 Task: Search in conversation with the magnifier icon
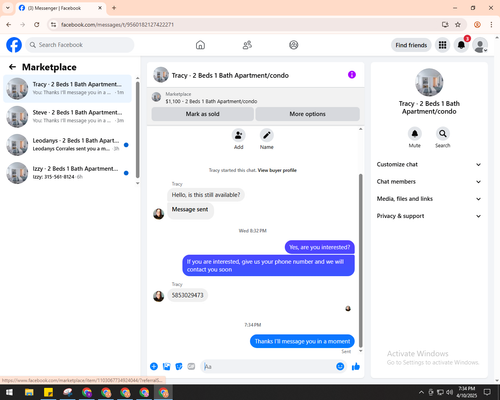[x=443, y=134]
